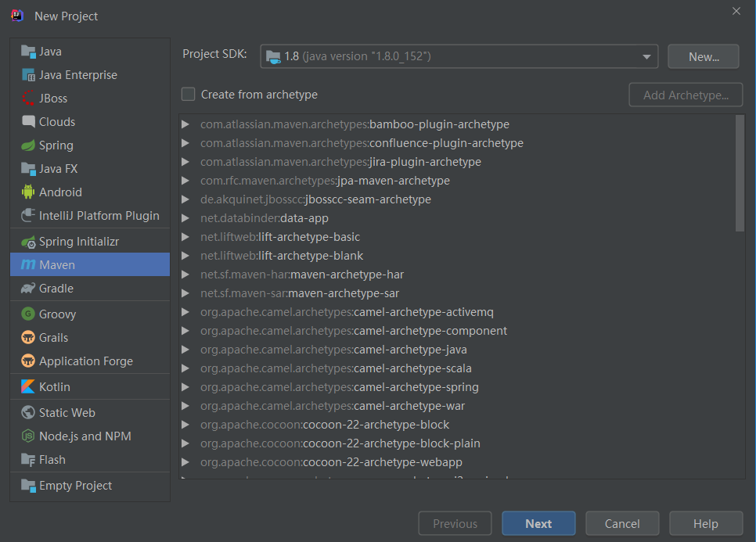The width and height of the screenshot is (756, 542).
Task: Choose Gradle project type
Action: click(90, 288)
